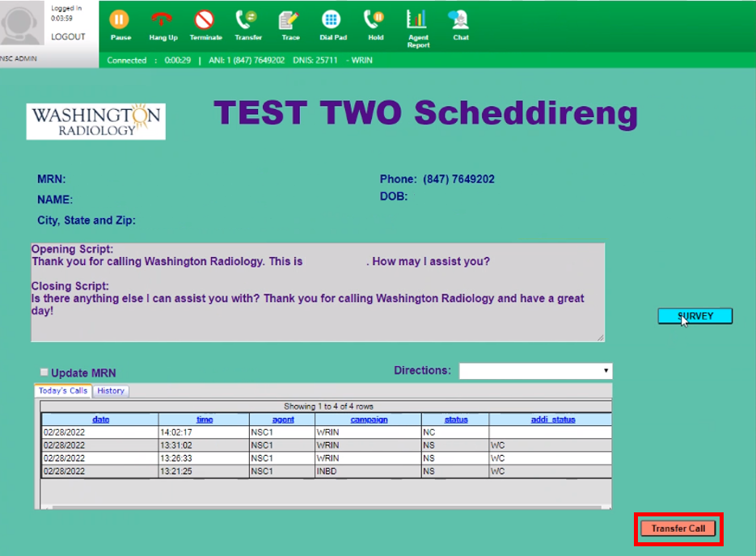The height and width of the screenshot is (556, 756).
Task: Select the 13:21:25 time cell
Action: (x=204, y=471)
